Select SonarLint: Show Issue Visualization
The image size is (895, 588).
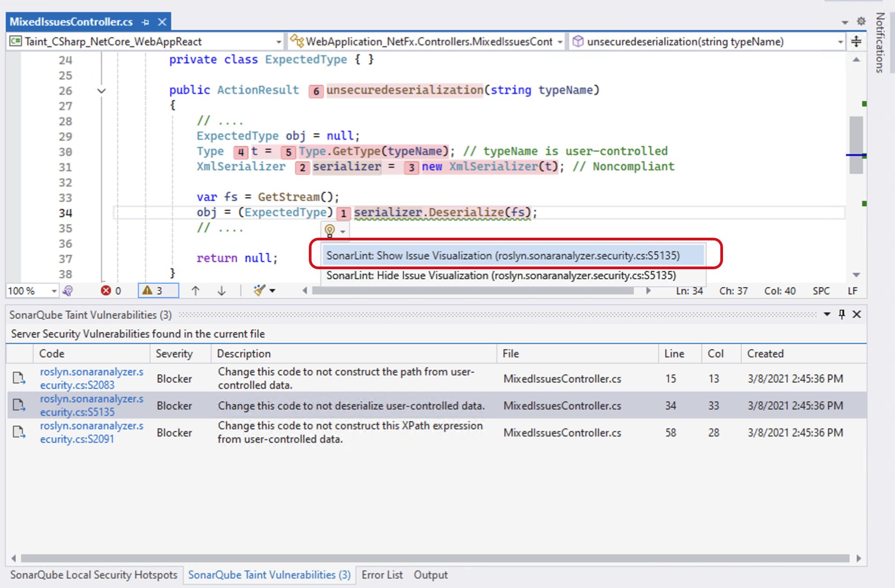[513, 256]
